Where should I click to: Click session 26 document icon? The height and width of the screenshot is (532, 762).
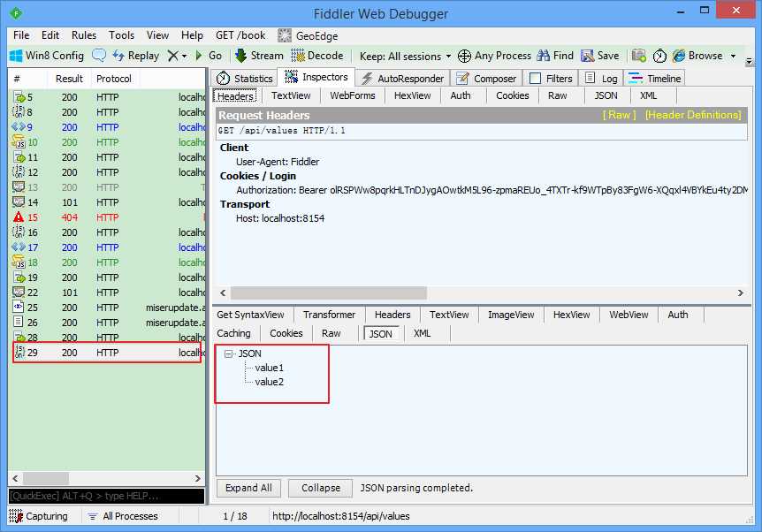coord(19,322)
